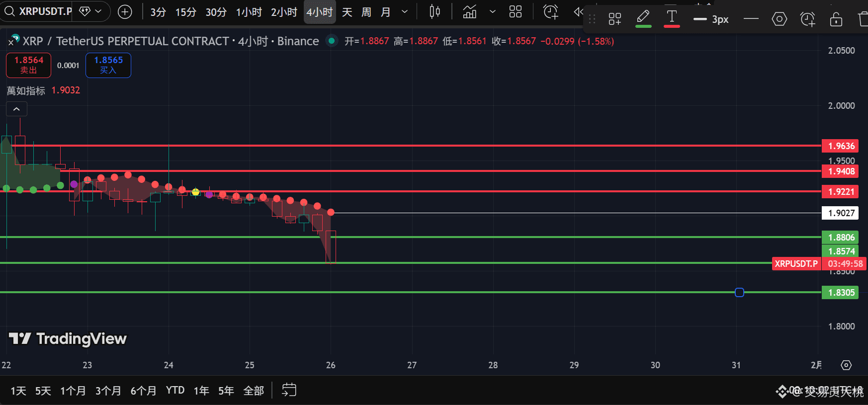This screenshot has height=405, width=868.
Task: Click the XRPUSDT.P price tag
Action: coord(796,264)
